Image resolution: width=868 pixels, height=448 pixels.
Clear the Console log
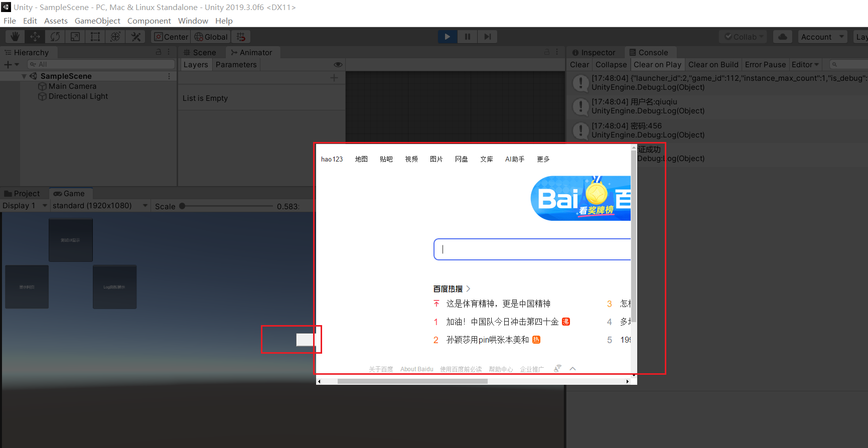[580, 65]
